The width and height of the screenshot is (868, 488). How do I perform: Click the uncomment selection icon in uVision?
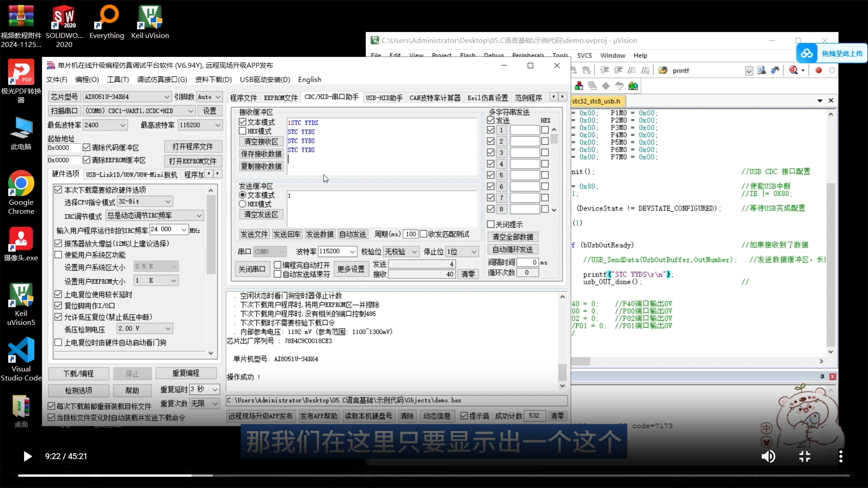pyautogui.click(x=645, y=70)
